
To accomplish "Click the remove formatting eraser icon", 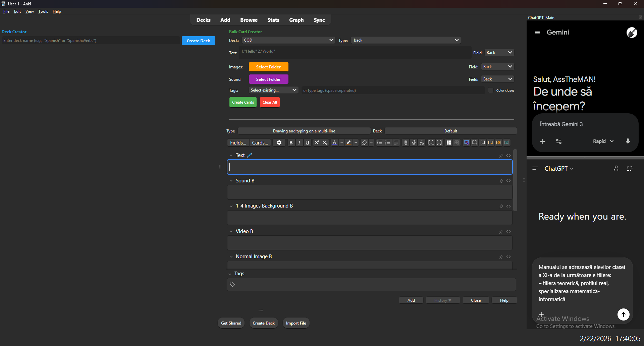I will [x=365, y=142].
